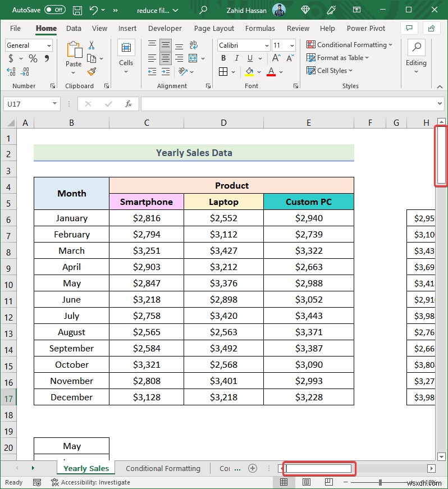Expand the Conditional Formatting menu
The height and width of the screenshot is (489, 448).
349,45
